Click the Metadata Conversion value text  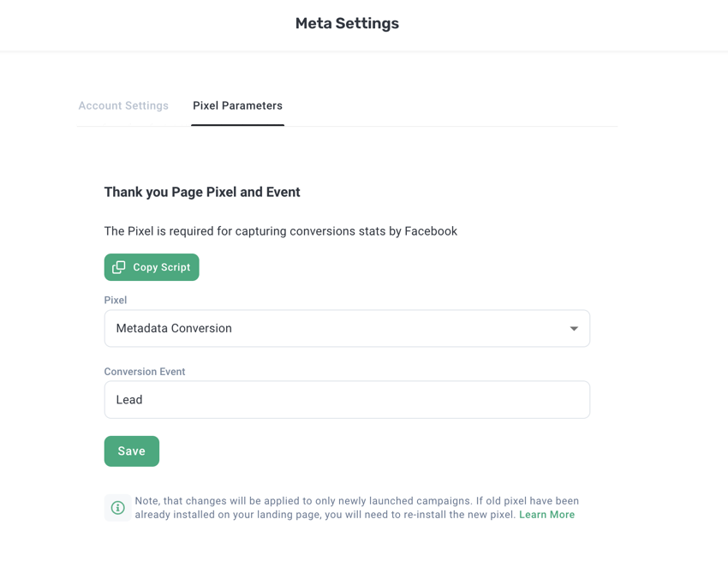pos(174,329)
